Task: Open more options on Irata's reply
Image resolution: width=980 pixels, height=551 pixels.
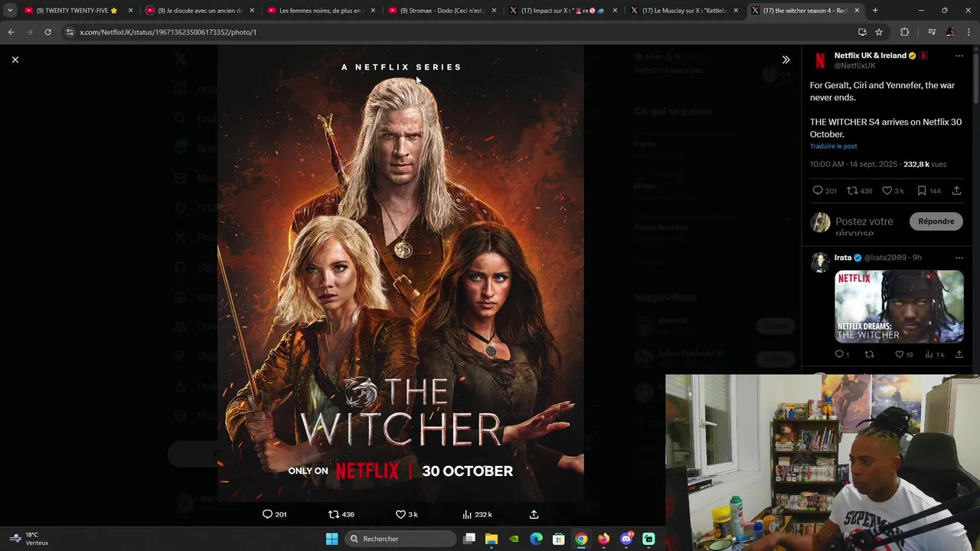Action: pos(959,258)
